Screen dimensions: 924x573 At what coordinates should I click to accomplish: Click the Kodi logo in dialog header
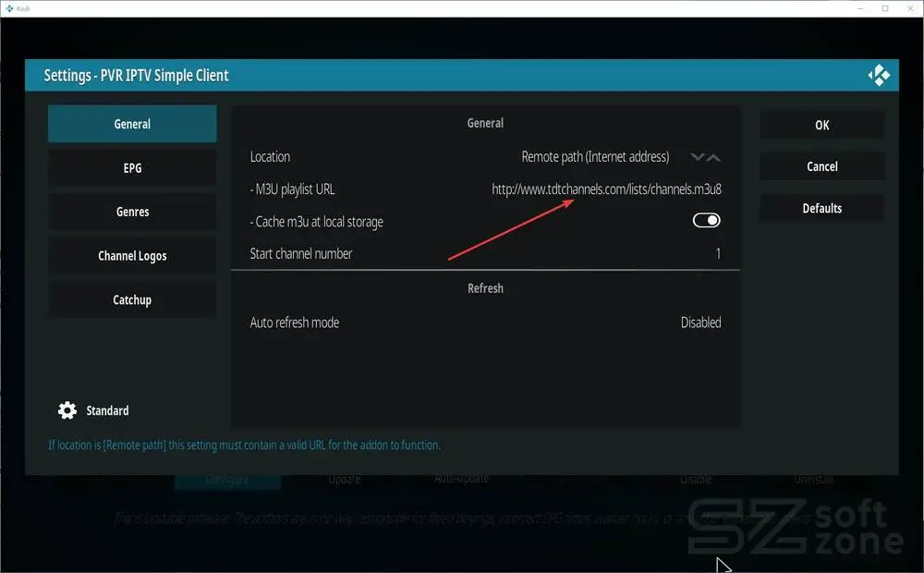click(x=879, y=76)
